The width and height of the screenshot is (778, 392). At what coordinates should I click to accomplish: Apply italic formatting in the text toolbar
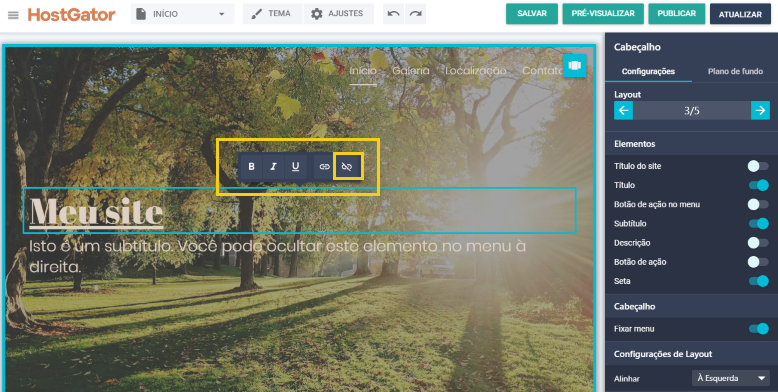click(x=273, y=167)
